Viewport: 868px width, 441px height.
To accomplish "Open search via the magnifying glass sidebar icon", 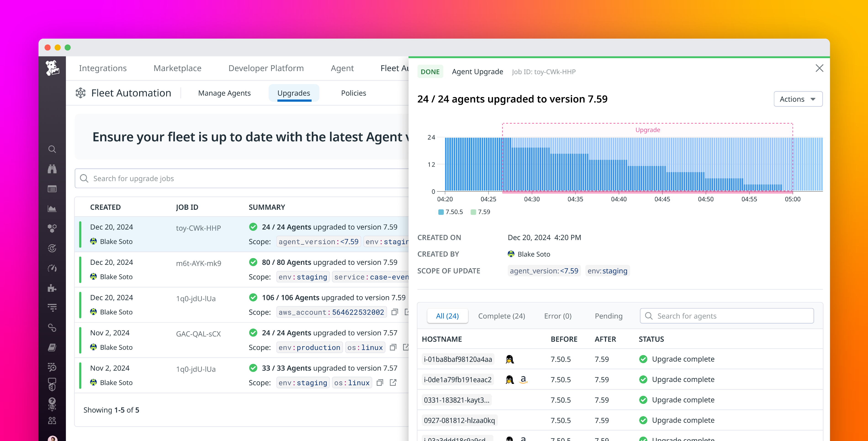I will tap(52, 149).
